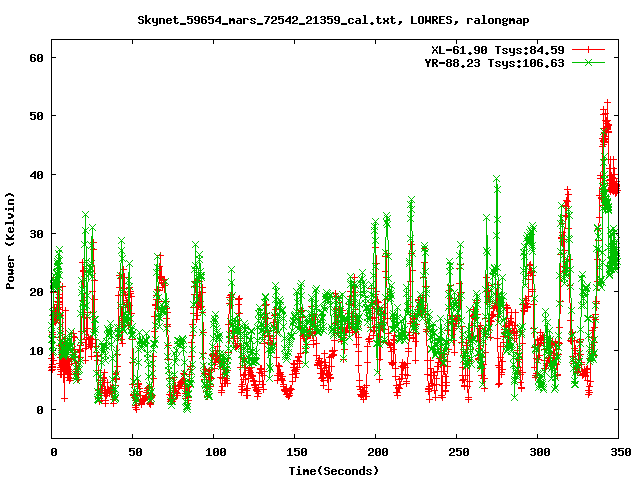Click x-axis tick label 100

pos(216,452)
